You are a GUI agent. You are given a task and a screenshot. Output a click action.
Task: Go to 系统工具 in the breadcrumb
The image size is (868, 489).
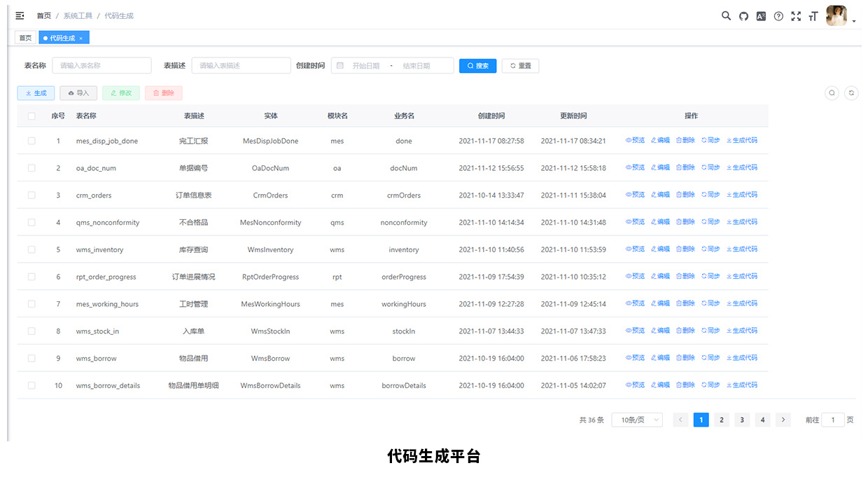[77, 15]
